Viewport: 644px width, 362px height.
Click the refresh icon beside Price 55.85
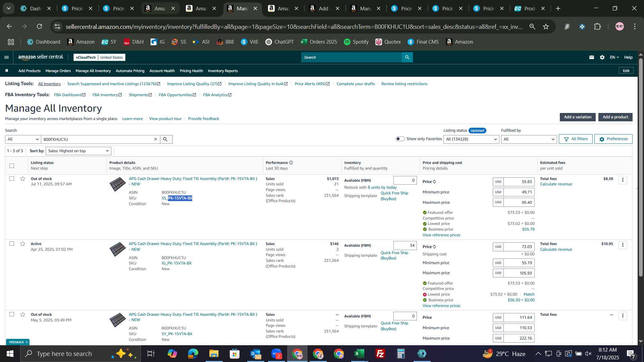pyautogui.click(x=434, y=182)
